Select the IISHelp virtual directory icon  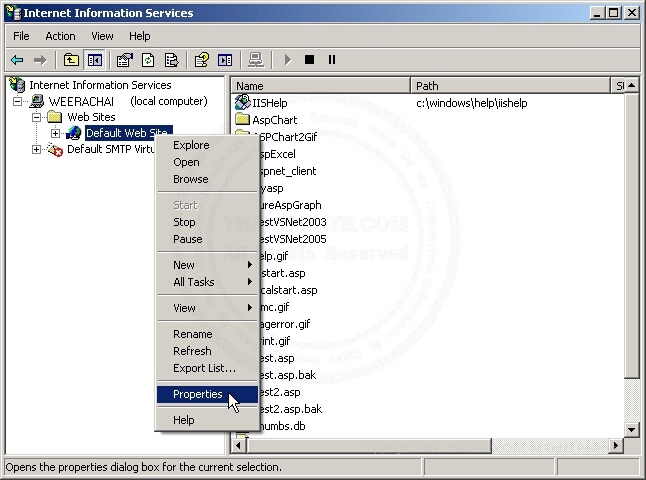[x=243, y=102]
